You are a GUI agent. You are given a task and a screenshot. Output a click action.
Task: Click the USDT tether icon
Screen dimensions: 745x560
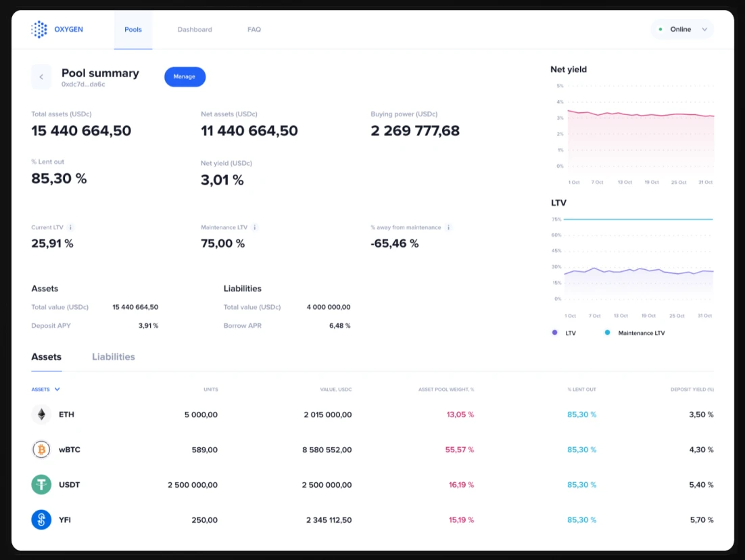click(41, 485)
